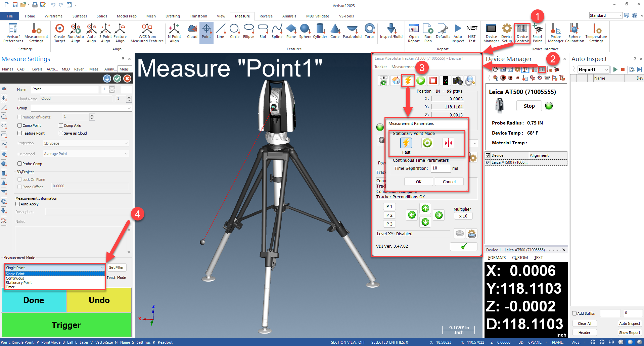Open Device Controls in ribbon
The image size is (644, 346).
click(522, 33)
